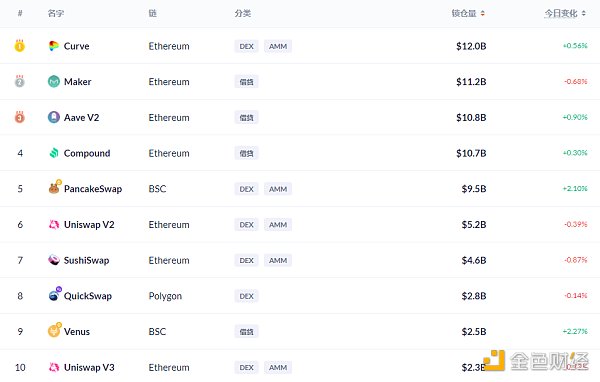Click the Venus logo icon
Viewport: 600px width, 382px height.
[55, 330]
